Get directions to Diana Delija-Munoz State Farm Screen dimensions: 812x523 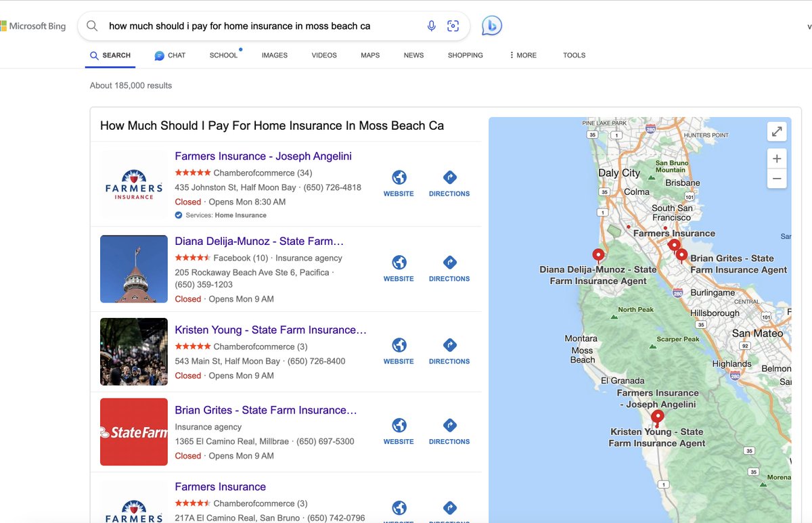(449, 269)
